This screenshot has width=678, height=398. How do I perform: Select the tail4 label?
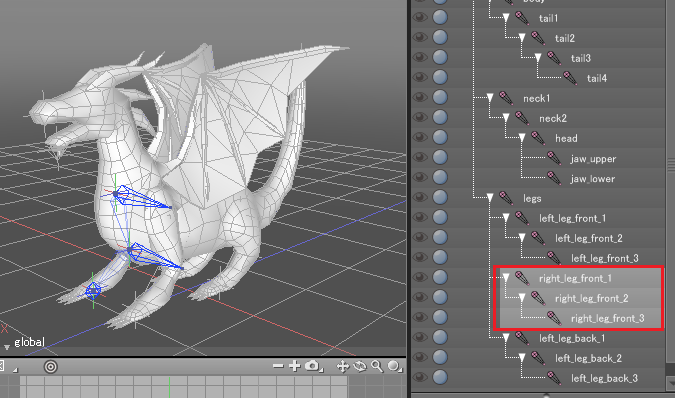[x=597, y=78]
